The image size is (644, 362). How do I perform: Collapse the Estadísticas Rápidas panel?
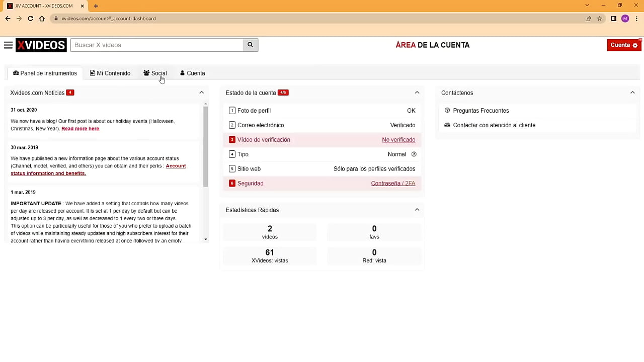tap(417, 210)
